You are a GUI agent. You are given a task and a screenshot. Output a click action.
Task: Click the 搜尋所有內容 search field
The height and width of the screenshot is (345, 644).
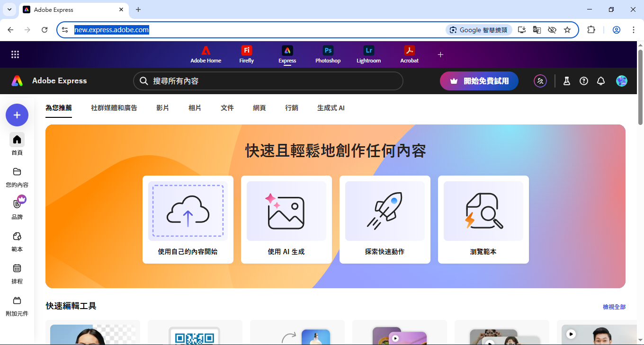coord(268,81)
